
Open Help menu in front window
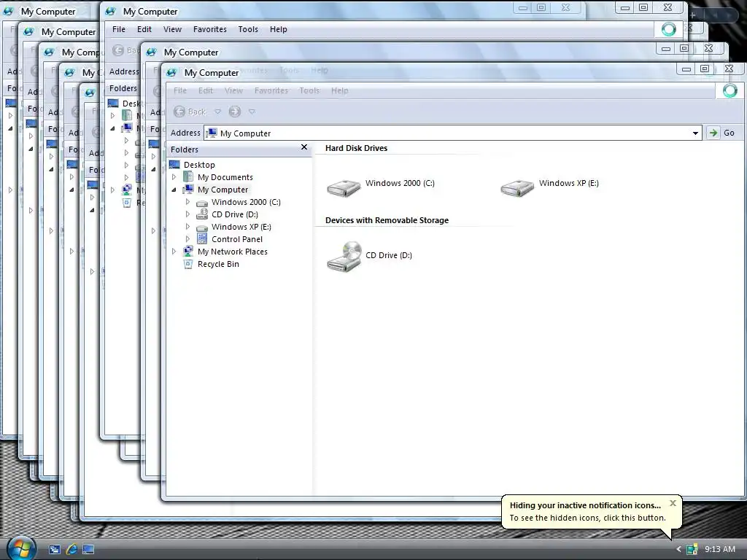(x=340, y=90)
